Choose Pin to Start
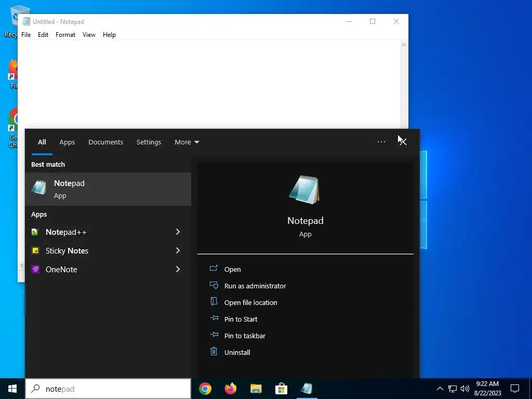The image size is (532, 399). pyautogui.click(x=241, y=320)
